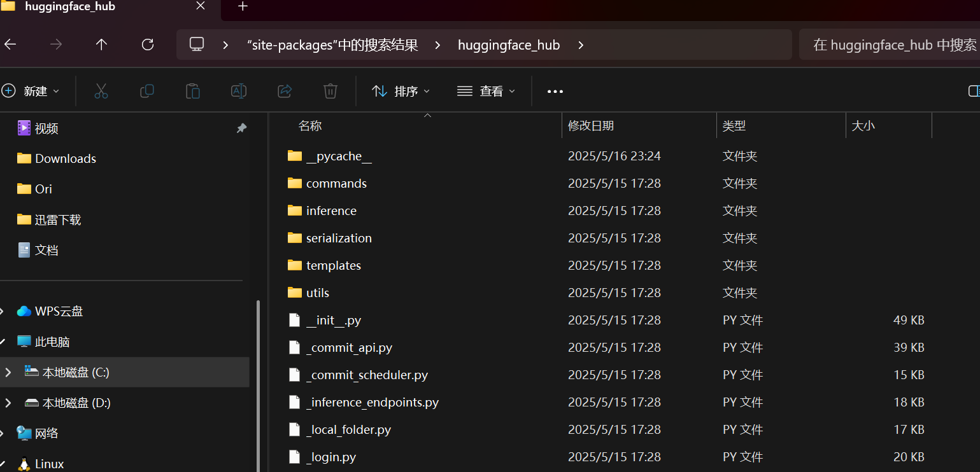
Task: Expand 本地磁盘 (D:) tree node
Action: point(8,403)
